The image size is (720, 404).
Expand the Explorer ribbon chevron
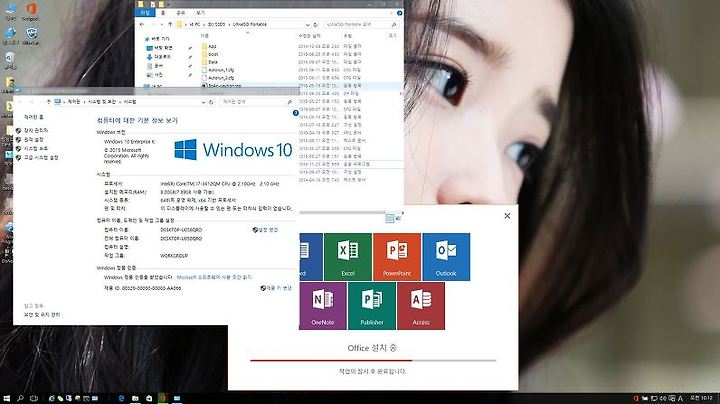coord(392,13)
